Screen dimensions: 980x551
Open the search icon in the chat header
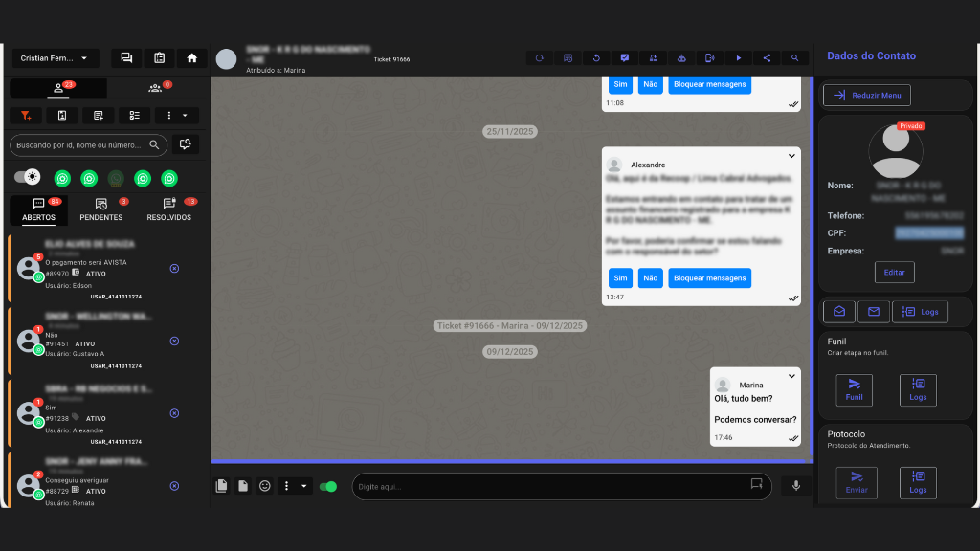point(795,57)
